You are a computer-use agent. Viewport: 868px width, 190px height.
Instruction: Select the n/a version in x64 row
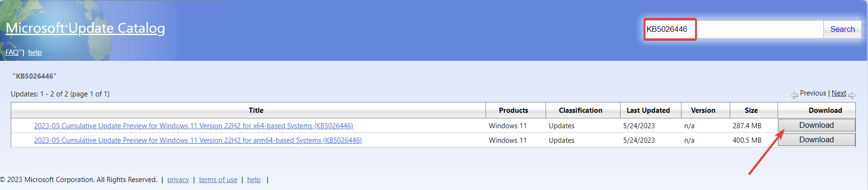click(x=689, y=126)
